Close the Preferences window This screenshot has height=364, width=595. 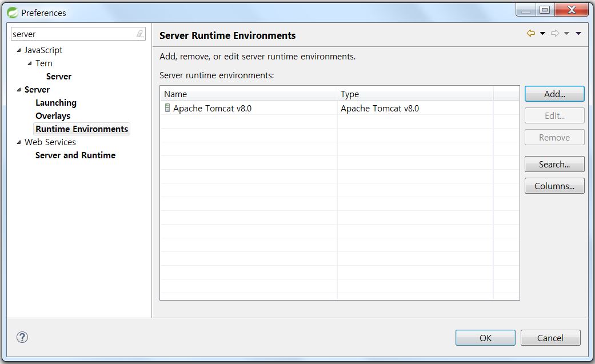(572, 10)
